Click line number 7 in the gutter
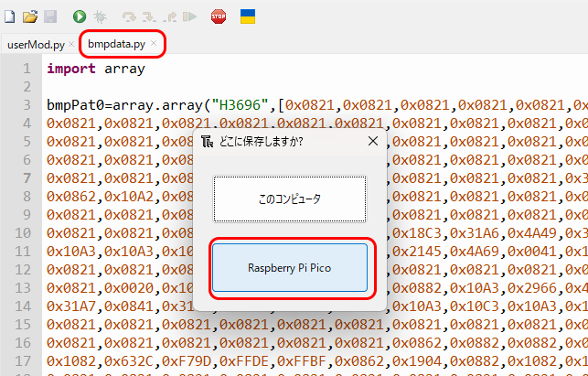 pyautogui.click(x=27, y=178)
